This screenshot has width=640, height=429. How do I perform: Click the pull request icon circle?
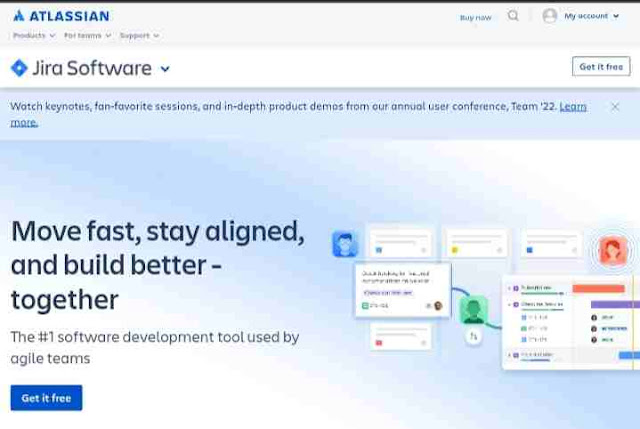pyautogui.click(x=473, y=336)
